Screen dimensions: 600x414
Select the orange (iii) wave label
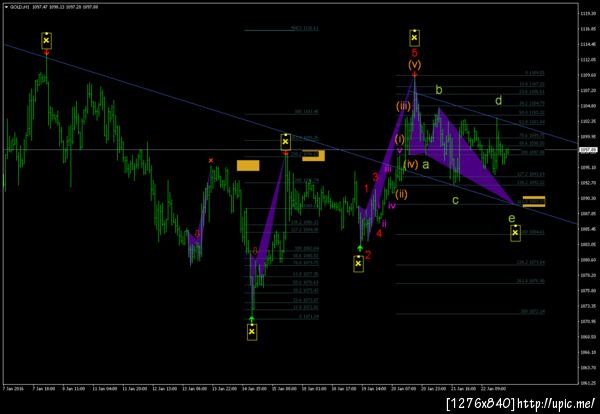(403, 106)
